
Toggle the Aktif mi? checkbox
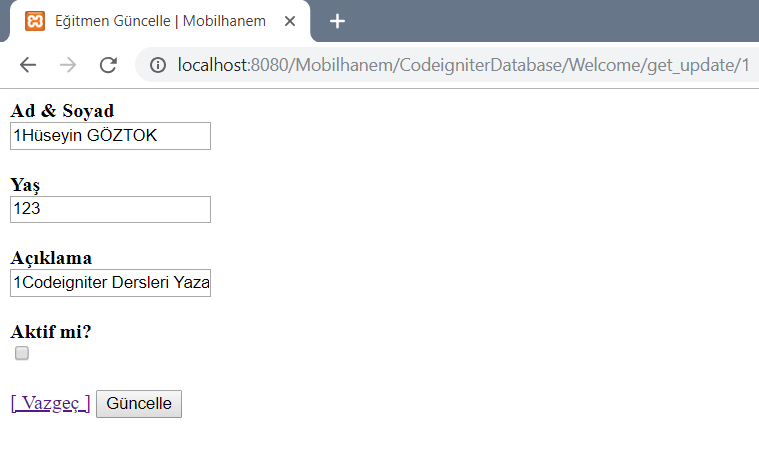[22, 353]
